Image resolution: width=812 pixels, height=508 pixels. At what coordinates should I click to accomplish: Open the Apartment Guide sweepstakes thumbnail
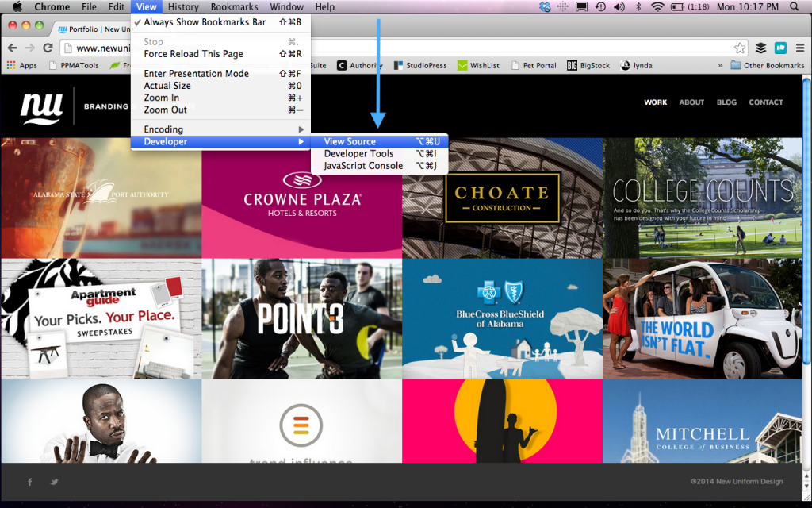(x=101, y=319)
